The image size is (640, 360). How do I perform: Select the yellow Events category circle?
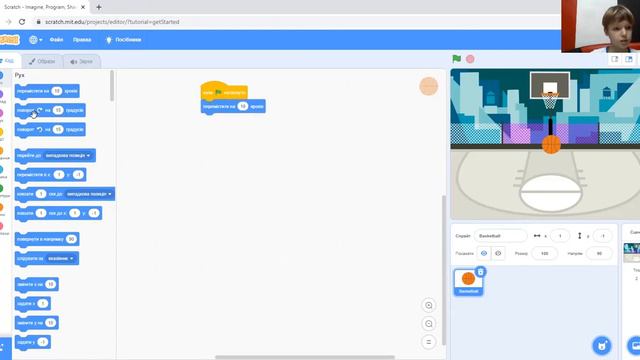(x=1, y=132)
